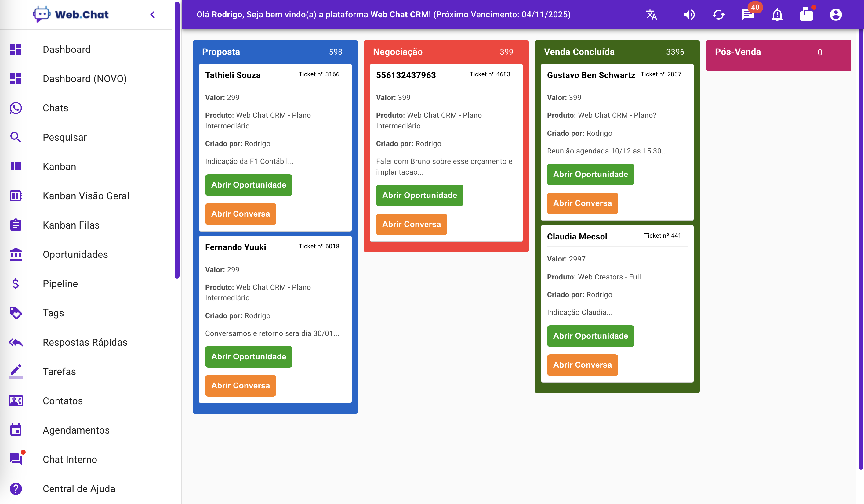864x504 pixels.
Task: Click the Tarefas pencil icon
Action: (16, 371)
